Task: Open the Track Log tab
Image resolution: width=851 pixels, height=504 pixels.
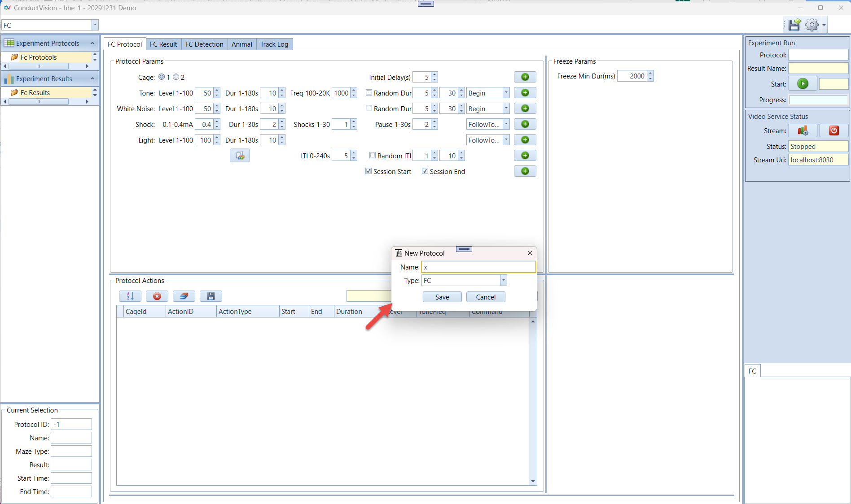Action: click(274, 44)
